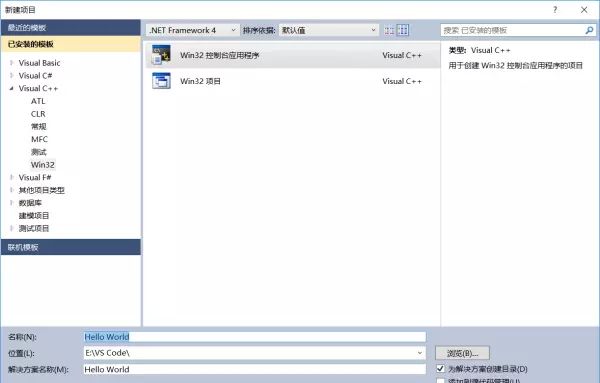This screenshot has width=600, height=383.
Task: Expand the 测试项目 node
Action: 11,228
